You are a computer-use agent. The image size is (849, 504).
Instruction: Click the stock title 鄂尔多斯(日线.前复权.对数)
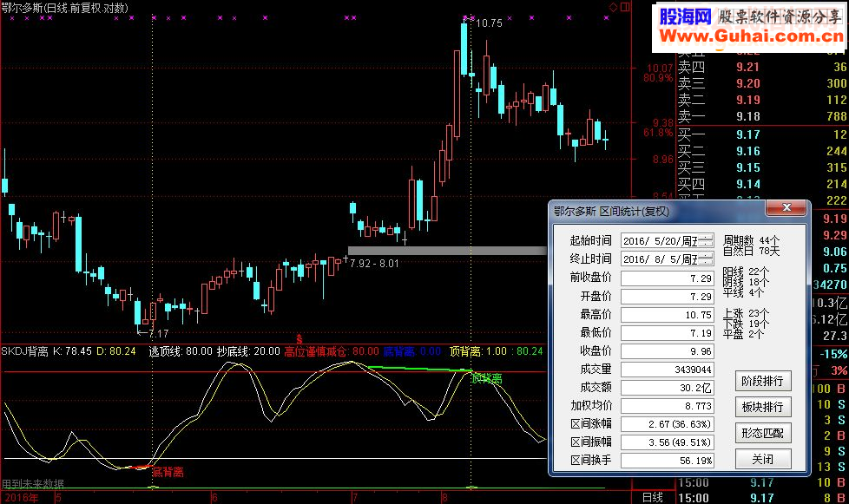64,8
